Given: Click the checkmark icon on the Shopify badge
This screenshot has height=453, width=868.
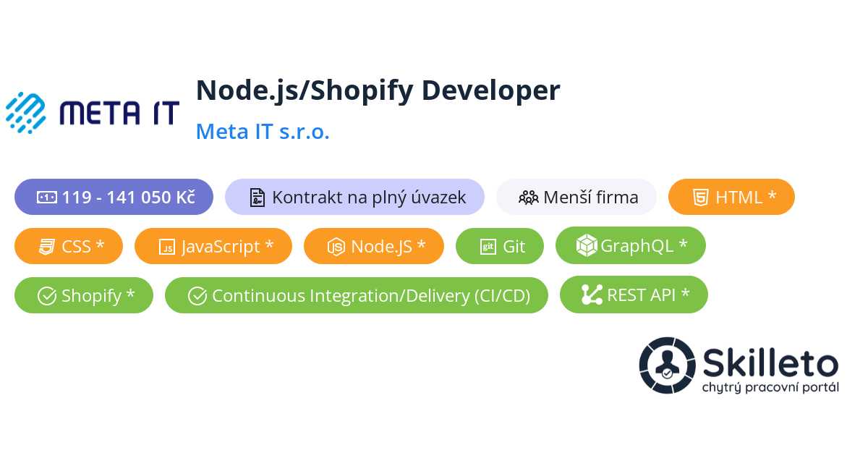Looking at the screenshot, I should coord(48,295).
